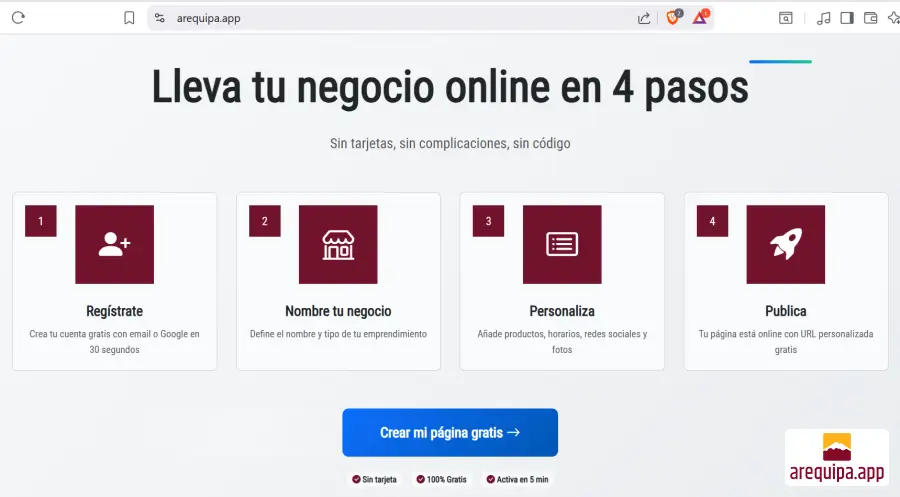Bookmark this page using the bookmark icon

coord(129,18)
